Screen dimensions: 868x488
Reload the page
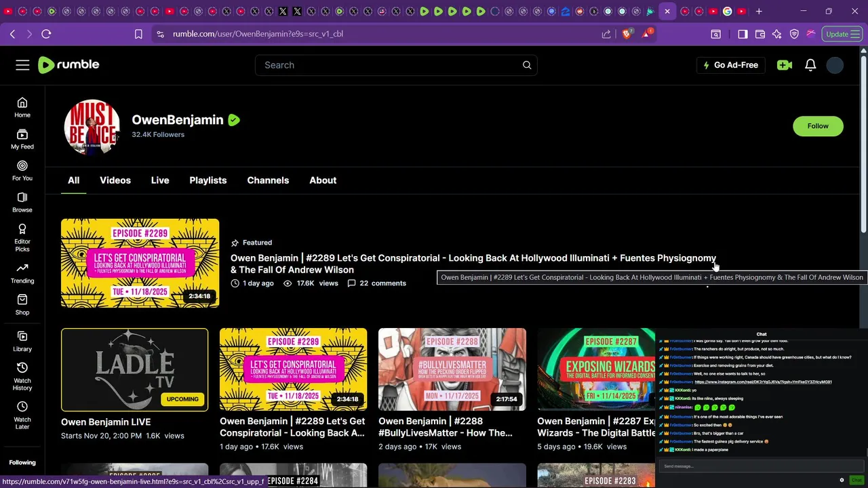46,34
